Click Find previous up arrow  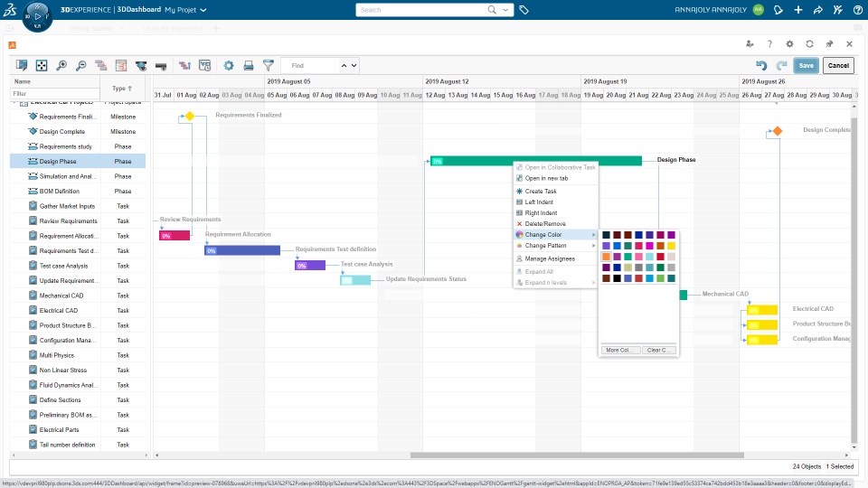point(344,66)
